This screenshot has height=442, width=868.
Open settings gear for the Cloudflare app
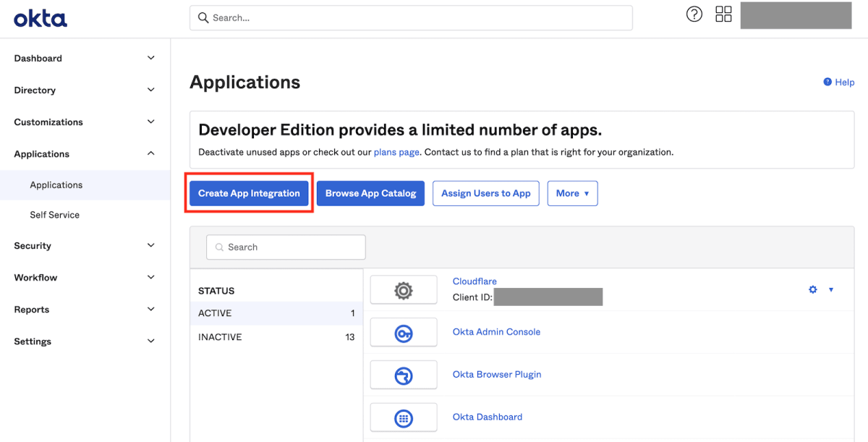(812, 289)
